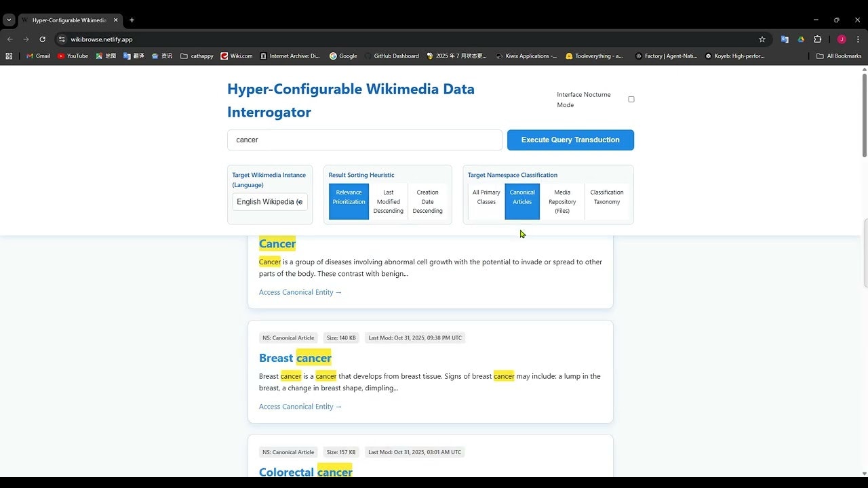Open the Internet Archive bookmark
Screen dimensions: 868x488
[x=291, y=56]
